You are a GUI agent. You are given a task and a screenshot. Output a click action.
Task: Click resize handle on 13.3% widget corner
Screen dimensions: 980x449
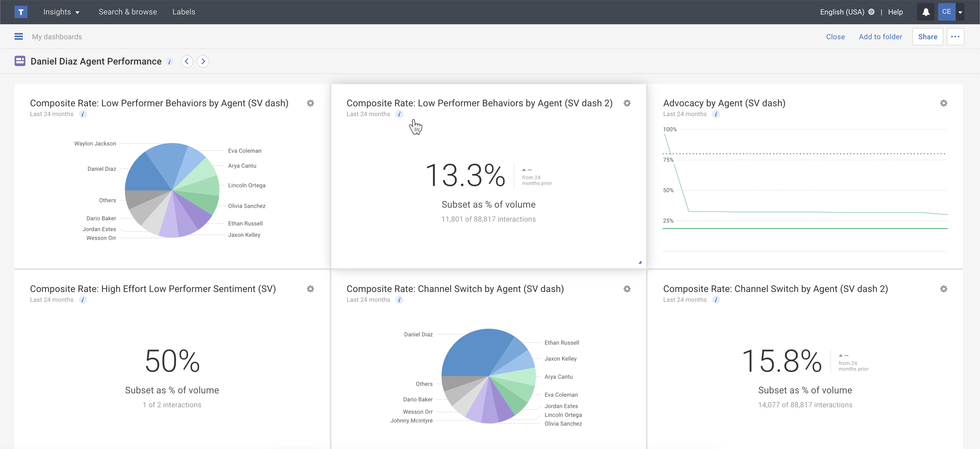[x=640, y=262]
